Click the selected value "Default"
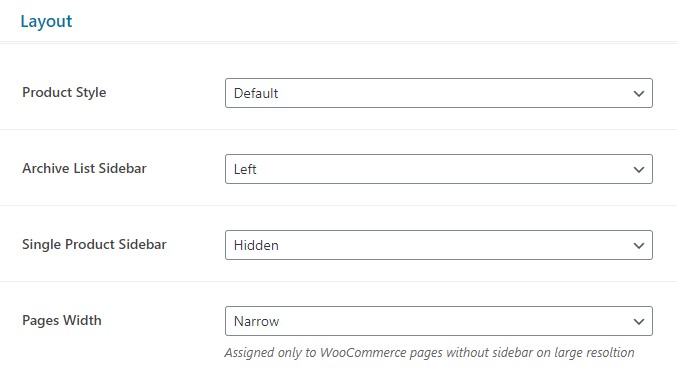 click(x=256, y=93)
